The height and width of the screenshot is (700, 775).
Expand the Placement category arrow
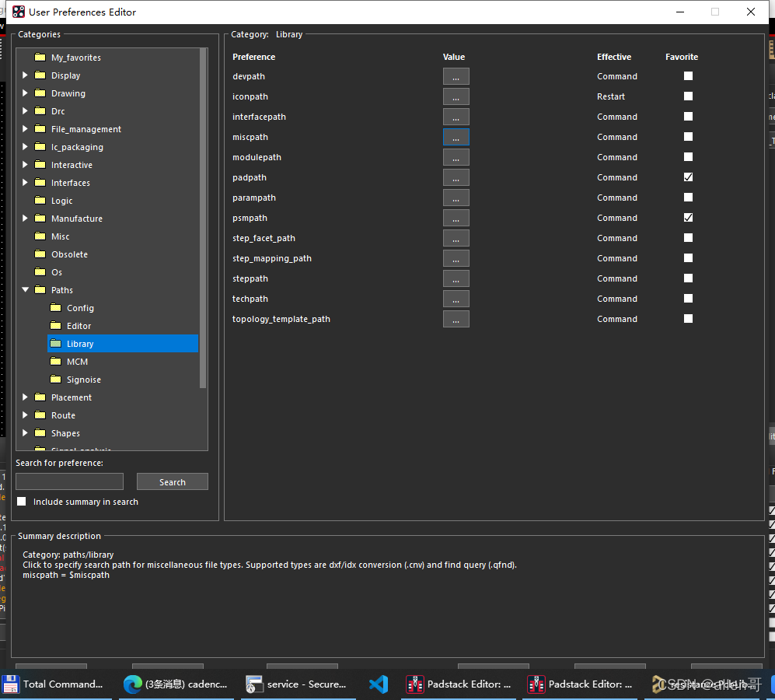click(25, 397)
